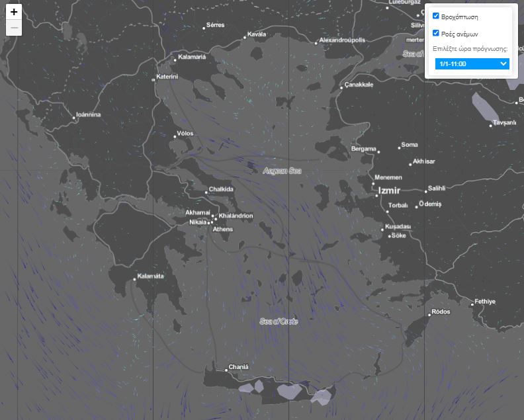Click the Ródos city label
The height and width of the screenshot is (420, 524).
[x=441, y=312]
